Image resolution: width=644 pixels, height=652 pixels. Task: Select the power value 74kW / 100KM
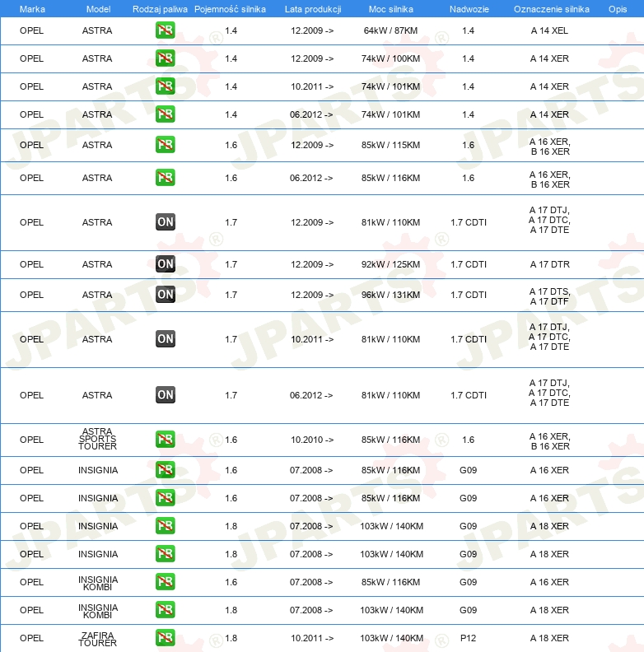tap(390, 58)
